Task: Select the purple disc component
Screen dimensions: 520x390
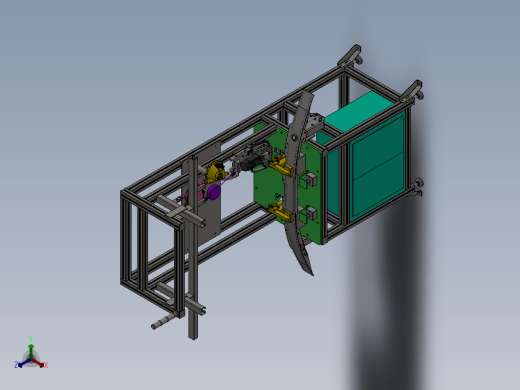Action: 213,192
